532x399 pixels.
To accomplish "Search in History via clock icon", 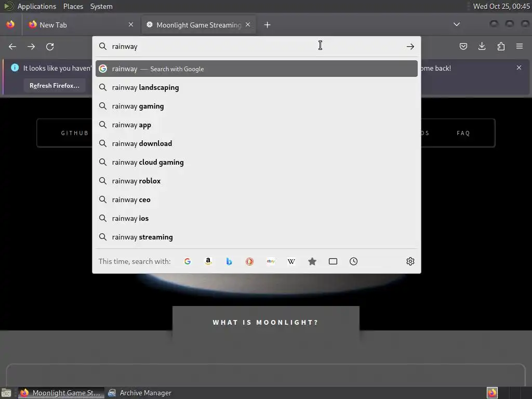I will coord(353,261).
